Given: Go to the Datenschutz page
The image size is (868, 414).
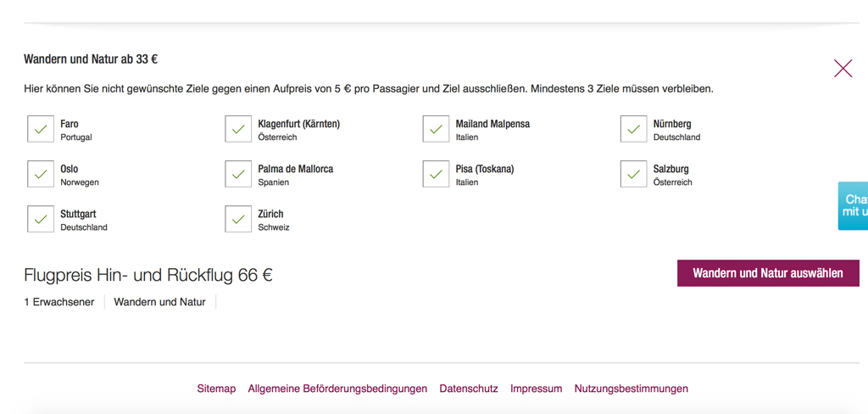Looking at the screenshot, I should [x=469, y=389].
